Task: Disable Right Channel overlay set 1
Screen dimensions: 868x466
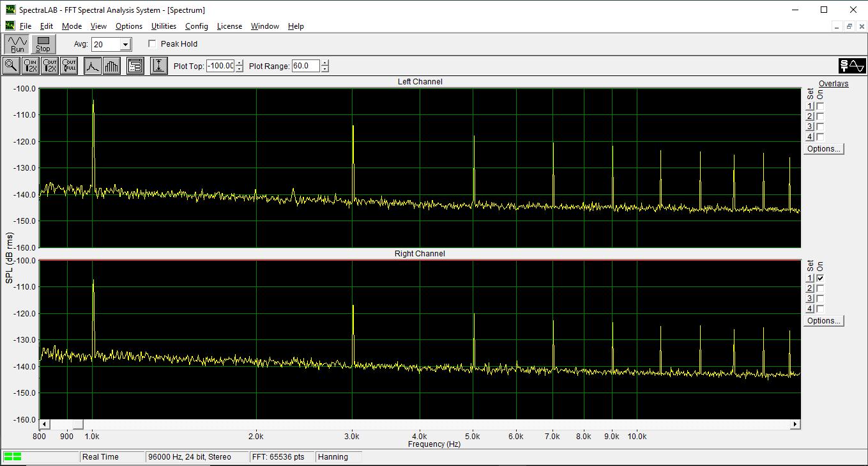Action: 820,278
